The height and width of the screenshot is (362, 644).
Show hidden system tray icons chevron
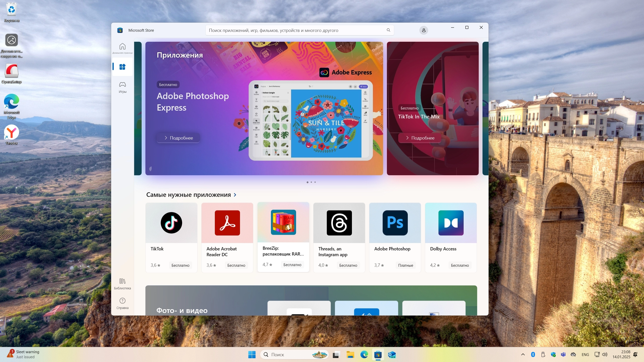(x=523, y=354)
